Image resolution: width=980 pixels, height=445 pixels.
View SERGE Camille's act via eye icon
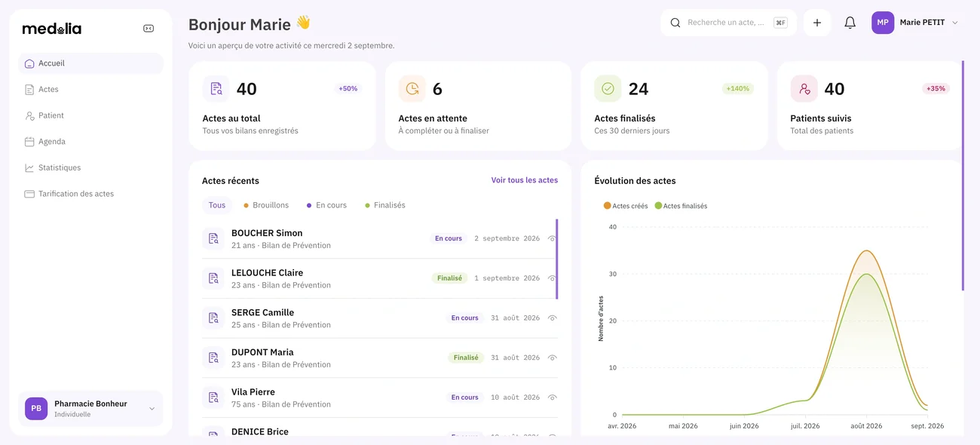[x=552, y=318]
